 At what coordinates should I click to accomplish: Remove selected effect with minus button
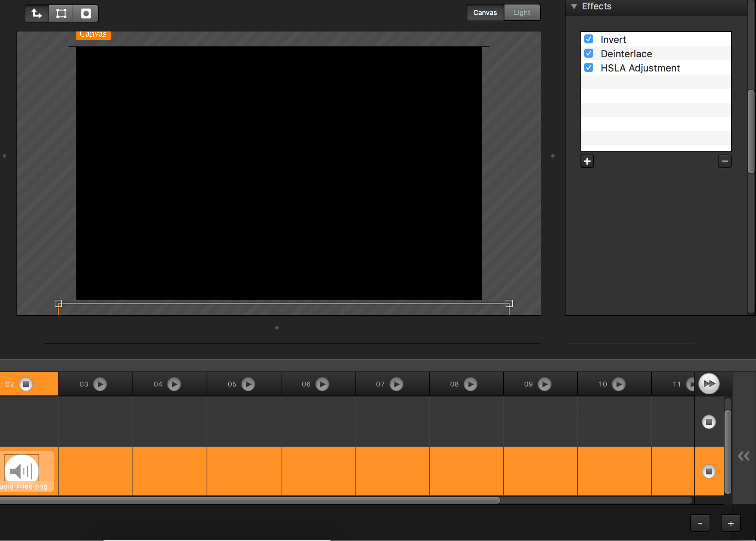tap(725, 161)
